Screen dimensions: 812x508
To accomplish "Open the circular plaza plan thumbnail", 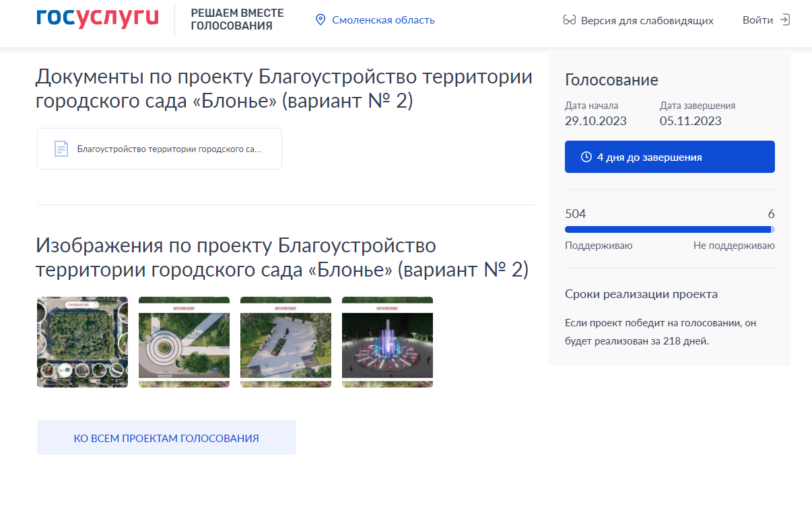I will pyautogui.click(x=184, y=342).
